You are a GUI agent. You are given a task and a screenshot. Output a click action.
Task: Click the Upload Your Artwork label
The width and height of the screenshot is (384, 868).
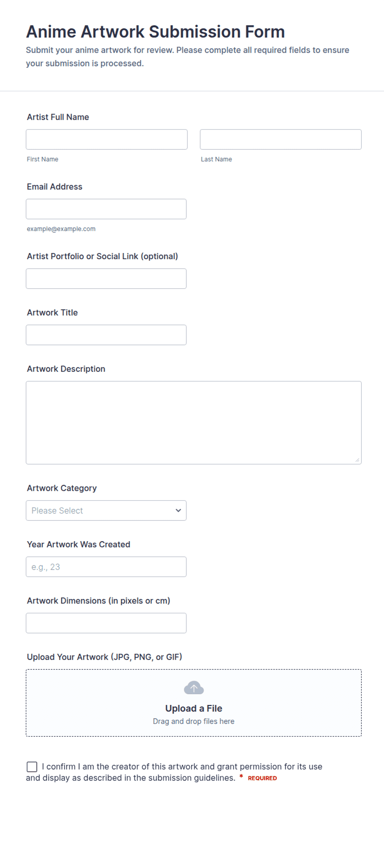pyautogui.click(x=104, y=657)
